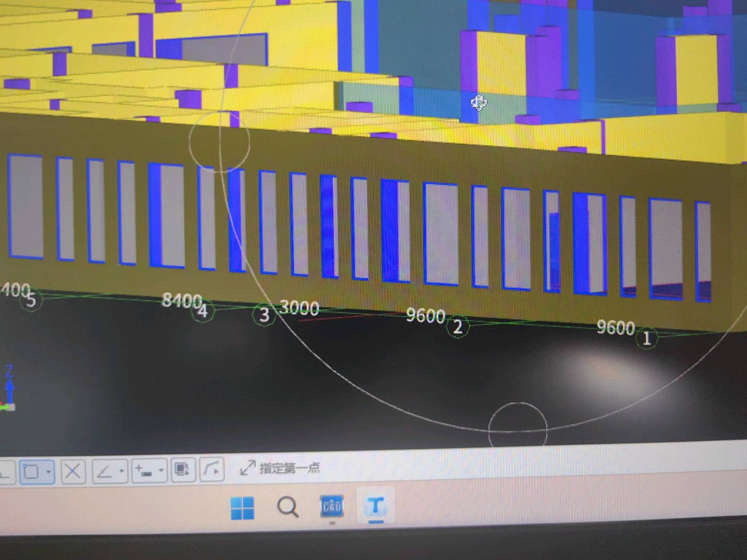Switch to the T app in taskbar
Image resolution: width=747 pixels, height=560 pixels.
pos(376,505)
